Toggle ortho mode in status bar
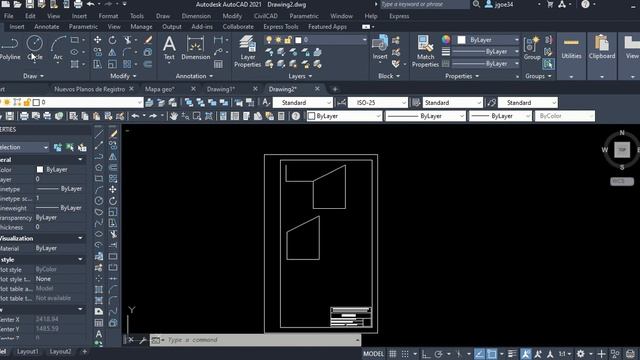The width and height of the screenshot is (640, 360). [426, 354]
